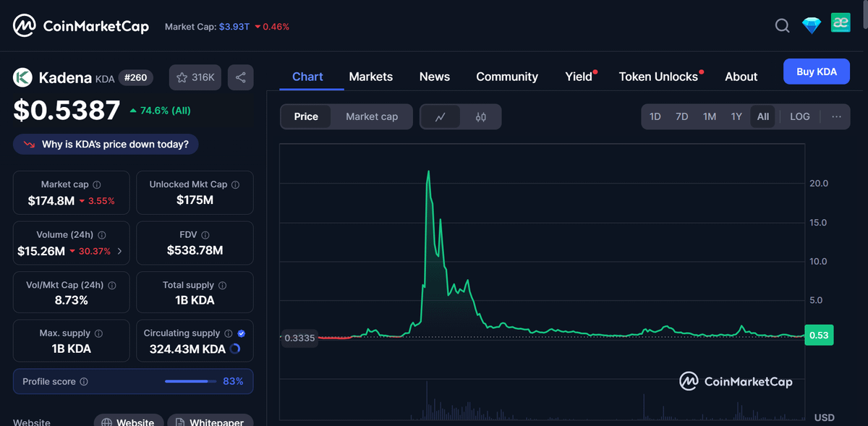868x426 pixels.
Task: Switch to line chart view icon
Action: pos(440,116)
